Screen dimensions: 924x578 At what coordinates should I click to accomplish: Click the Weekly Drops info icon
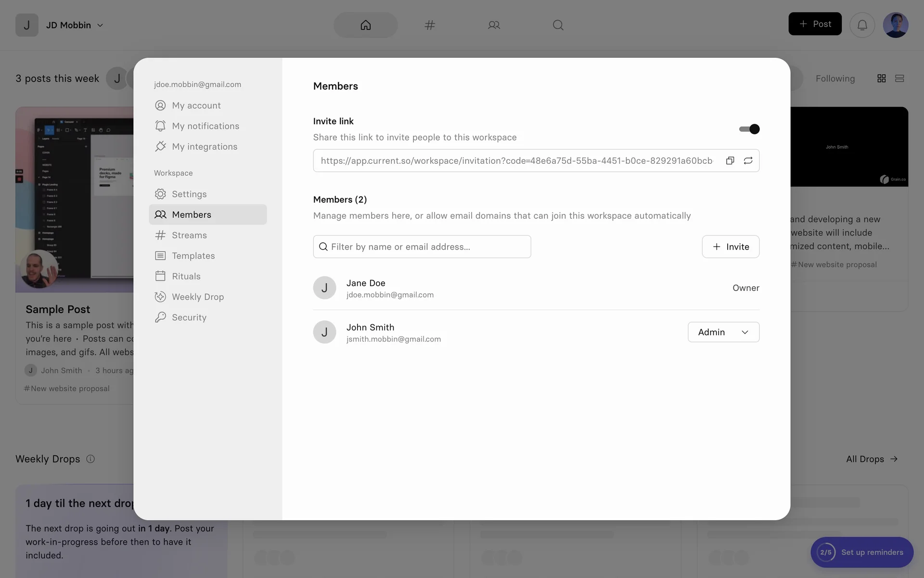click(90, 459)
